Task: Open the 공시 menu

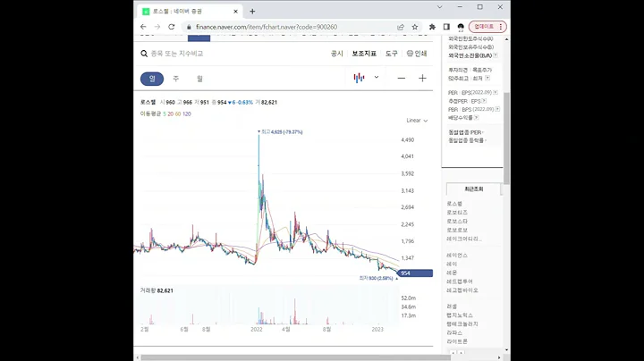Action: pyautogui.click(x=337, y=54)
